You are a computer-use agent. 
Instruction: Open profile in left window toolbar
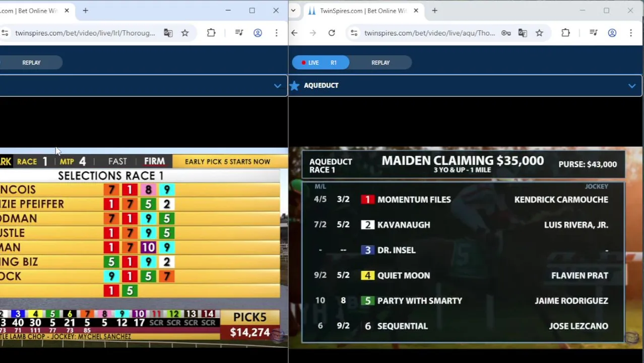[257, 33]
